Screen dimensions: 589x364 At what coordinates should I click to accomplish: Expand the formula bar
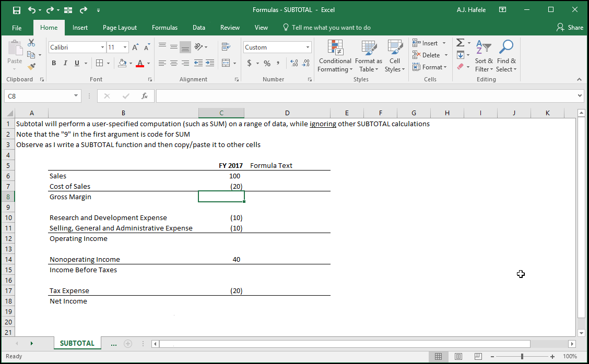[580, 96]
